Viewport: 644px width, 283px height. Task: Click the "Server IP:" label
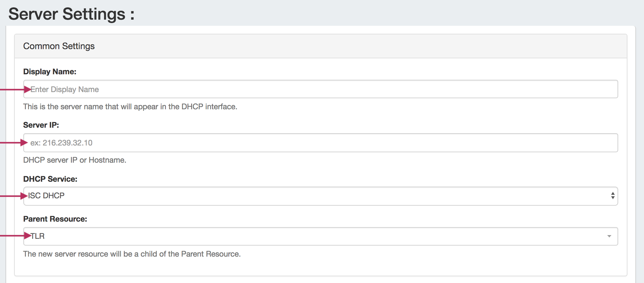click(41, 125)
